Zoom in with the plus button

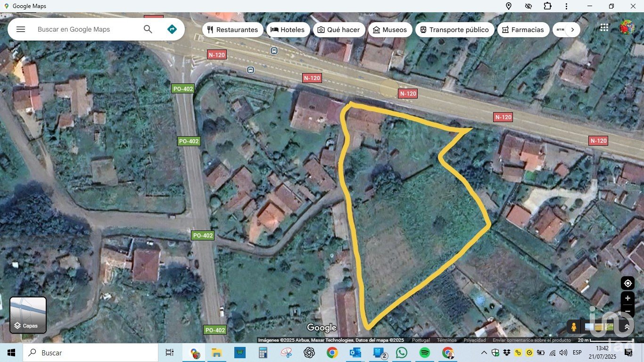pyautogui.click(x=627, y=299)
